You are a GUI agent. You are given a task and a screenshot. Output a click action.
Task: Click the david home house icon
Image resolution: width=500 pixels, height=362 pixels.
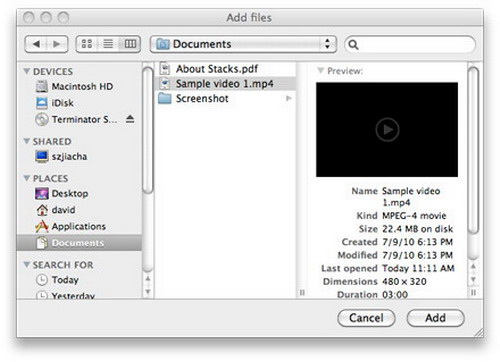pos(42,210)
